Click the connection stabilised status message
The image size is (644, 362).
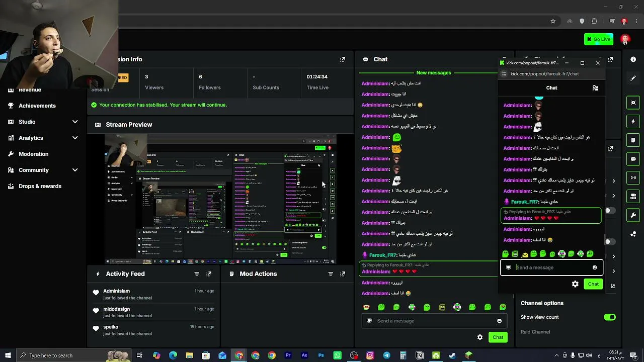click(x=163, y=105)
